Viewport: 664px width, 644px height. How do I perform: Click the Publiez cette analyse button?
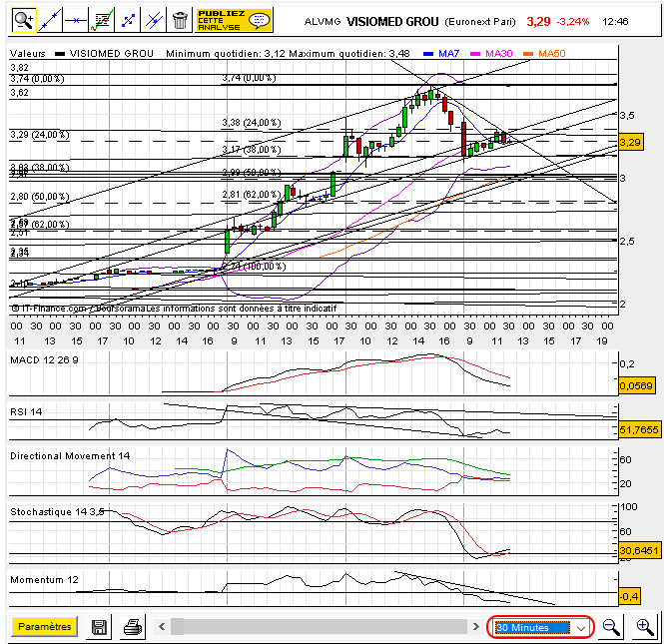[234, 20]
